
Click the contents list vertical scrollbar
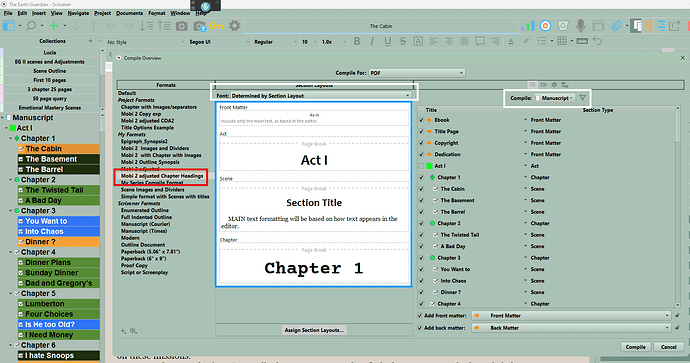[x=678, y=206]
